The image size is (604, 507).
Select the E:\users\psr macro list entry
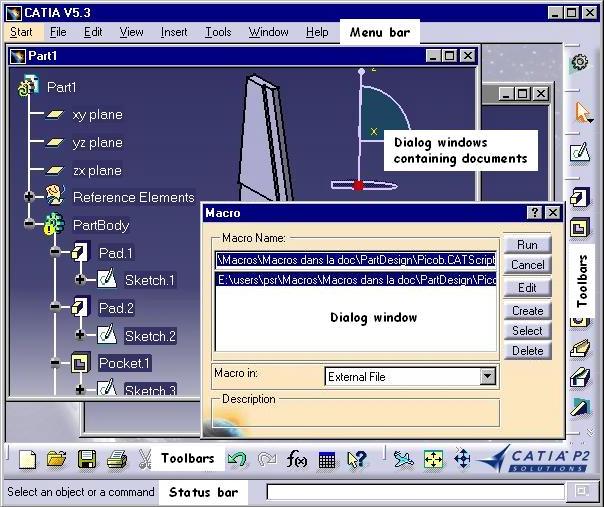coord(356,280)
